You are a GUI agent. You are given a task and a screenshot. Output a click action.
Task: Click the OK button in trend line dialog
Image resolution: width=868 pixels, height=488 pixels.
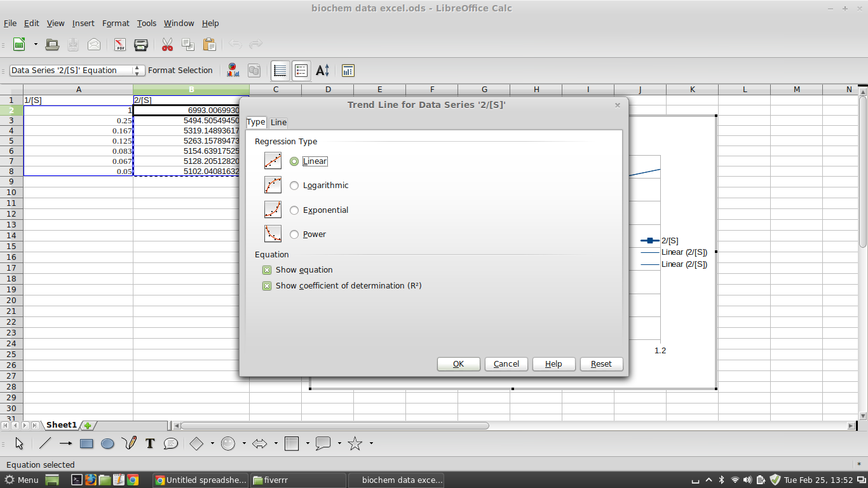[x=458, y=363]
